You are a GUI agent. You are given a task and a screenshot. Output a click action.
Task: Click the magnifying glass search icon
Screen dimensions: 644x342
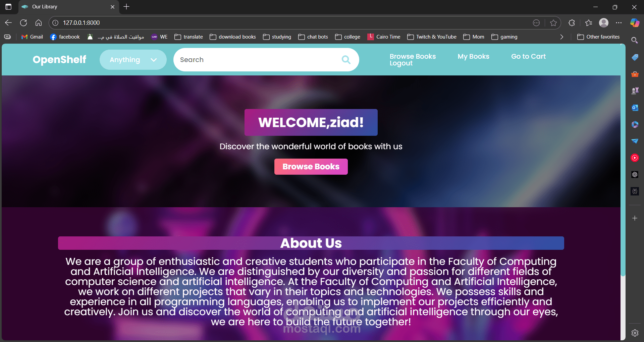click(346, 60)
